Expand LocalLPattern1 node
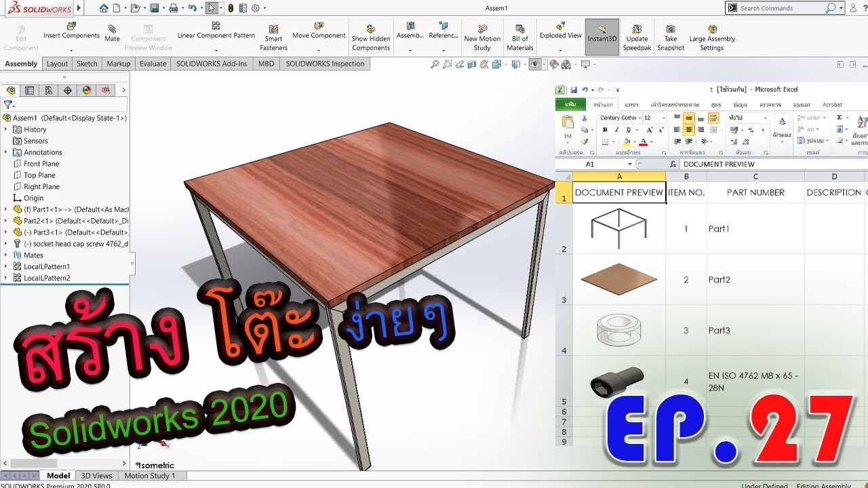868x488 pixels. (6, 266)
